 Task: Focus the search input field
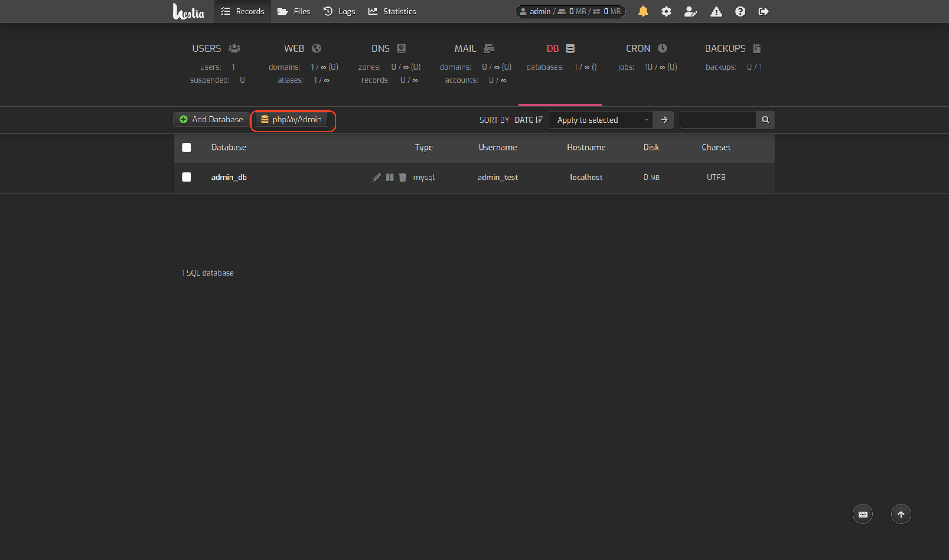pos(718,120)
